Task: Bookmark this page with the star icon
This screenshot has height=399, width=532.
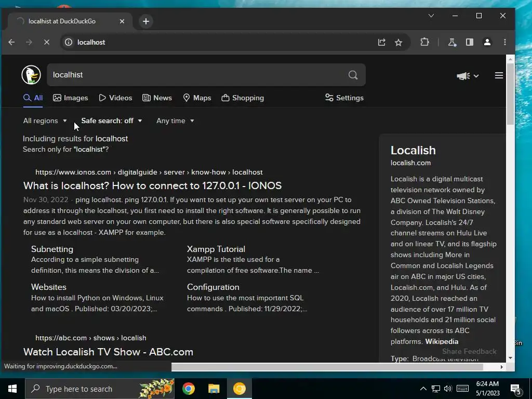Action: 398,42
